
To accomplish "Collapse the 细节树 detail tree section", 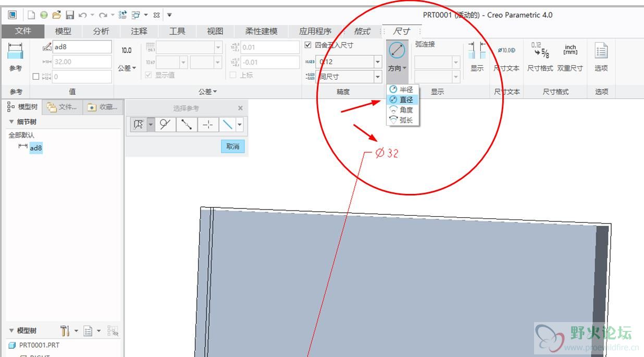I will tap(11, 122).
